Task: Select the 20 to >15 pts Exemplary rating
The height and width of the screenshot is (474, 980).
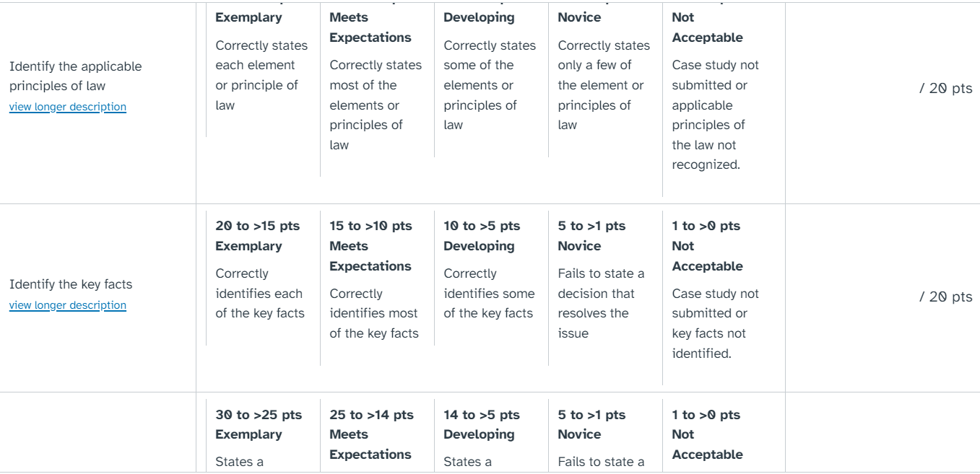Action: [x=261, y=274]
